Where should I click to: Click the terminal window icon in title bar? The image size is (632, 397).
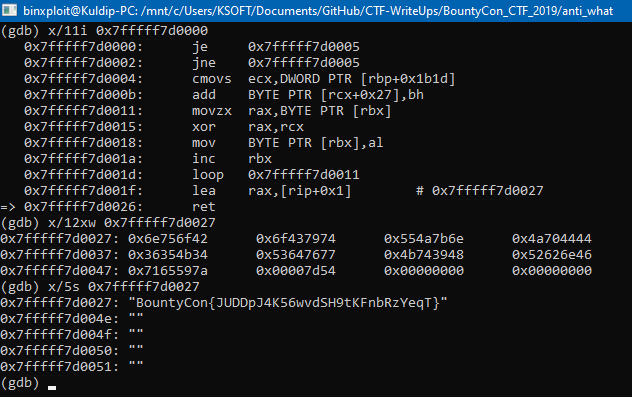[9, 10]
